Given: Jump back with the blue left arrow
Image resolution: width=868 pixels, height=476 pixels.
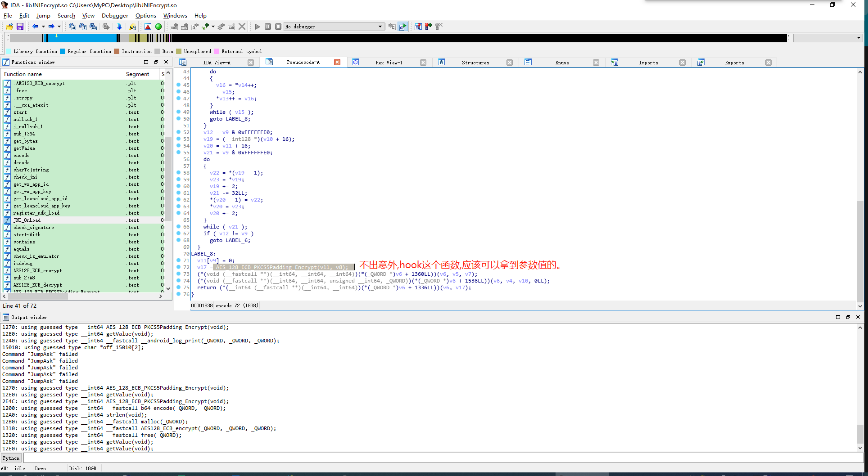Looking at the screenshot, I should coord(35,27).
